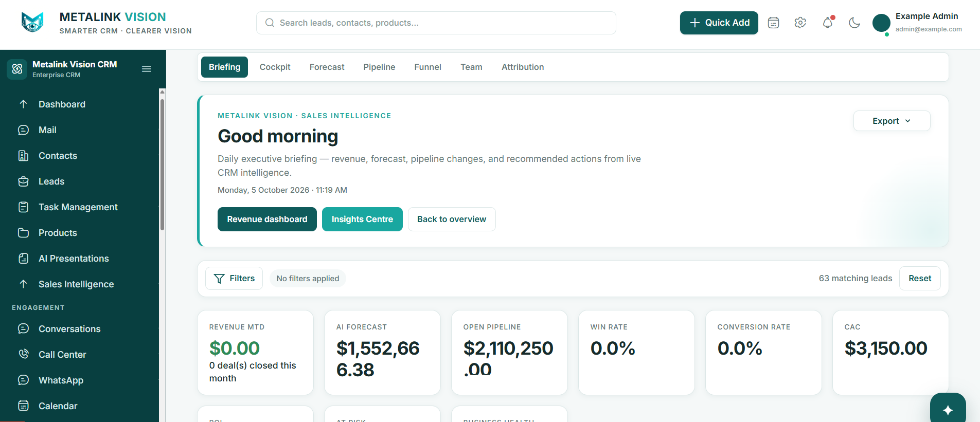Viewport: 980px width, 422px height.
Task: Click the Contacts building icon in sidebar
Action: (x=23, y=155)
